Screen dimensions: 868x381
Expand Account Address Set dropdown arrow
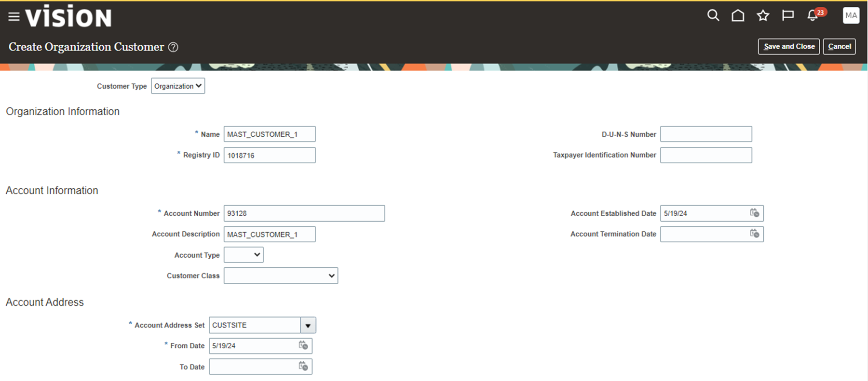coord(308,325)
